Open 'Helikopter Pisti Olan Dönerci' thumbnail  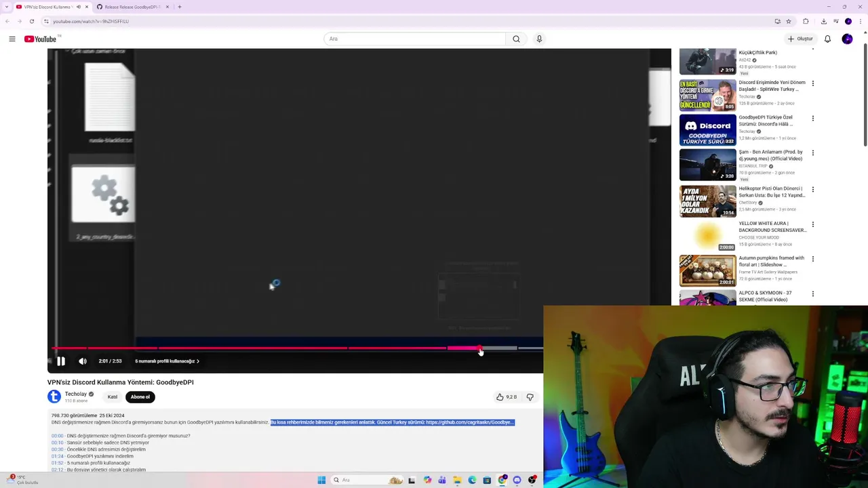coord(707,201)
